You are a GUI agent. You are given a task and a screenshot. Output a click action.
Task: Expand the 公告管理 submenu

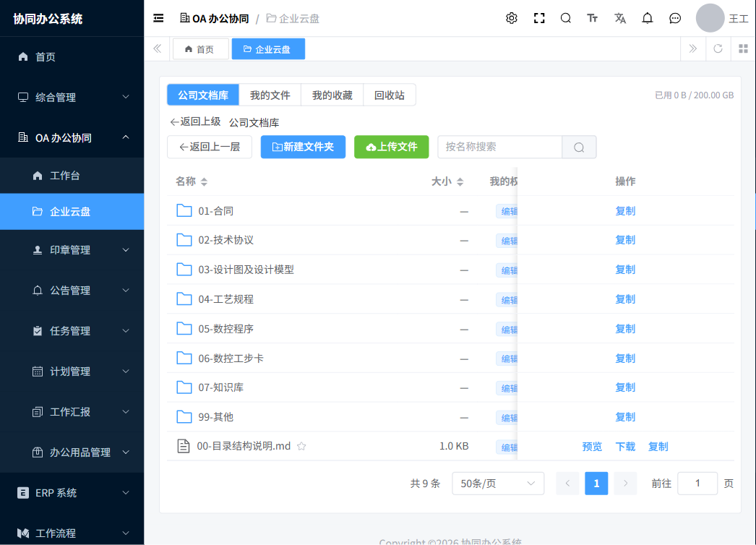(x=72, y=291)
